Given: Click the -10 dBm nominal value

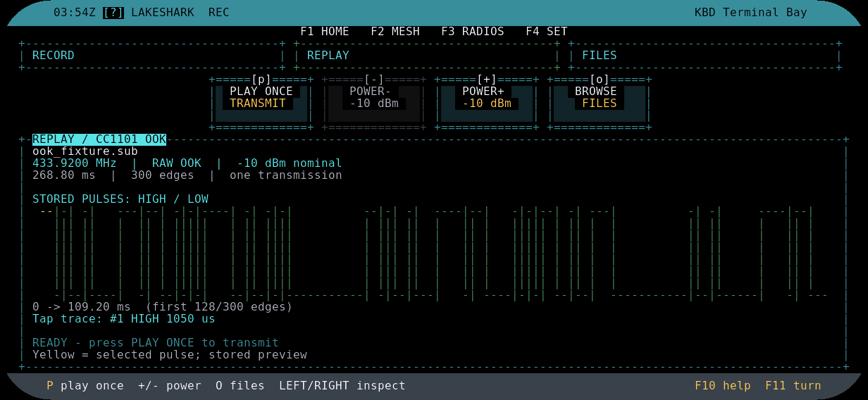Looking at the screenshot, I should pos(290,163).
